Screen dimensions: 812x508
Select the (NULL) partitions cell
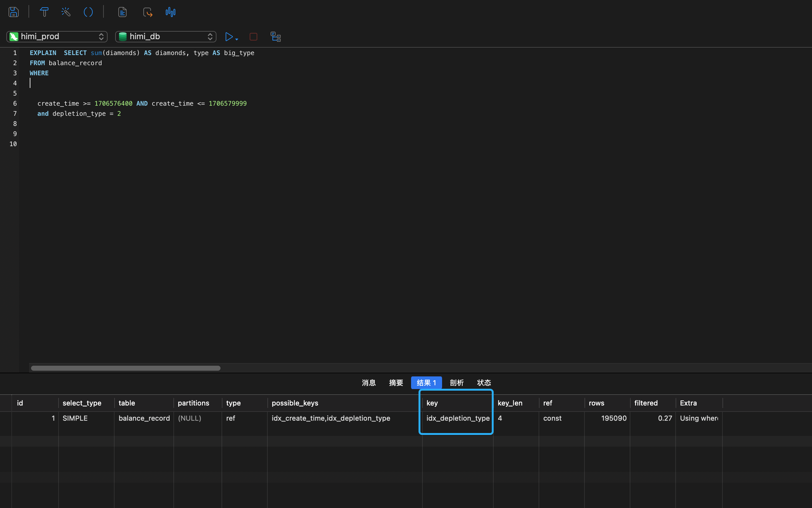coord(198,418)
